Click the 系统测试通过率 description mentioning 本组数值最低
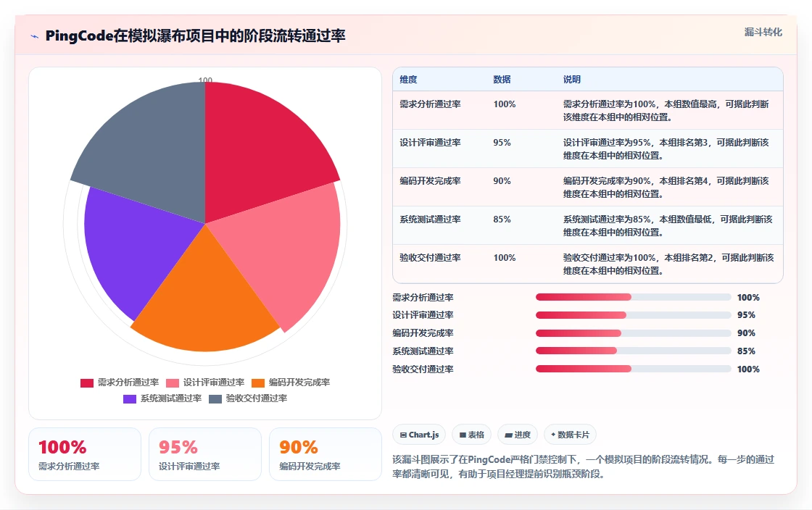This screenshot has width=812, height=510. tap(668, 225)
